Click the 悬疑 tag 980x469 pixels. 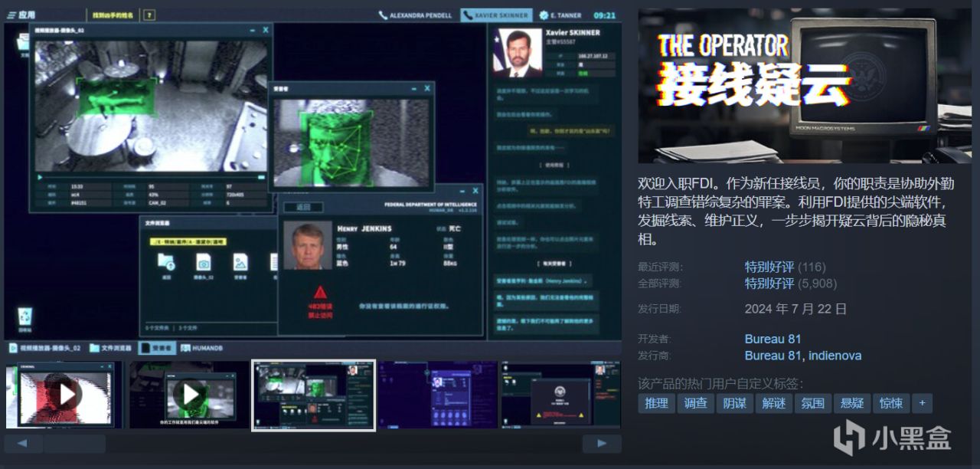[851, 403]
